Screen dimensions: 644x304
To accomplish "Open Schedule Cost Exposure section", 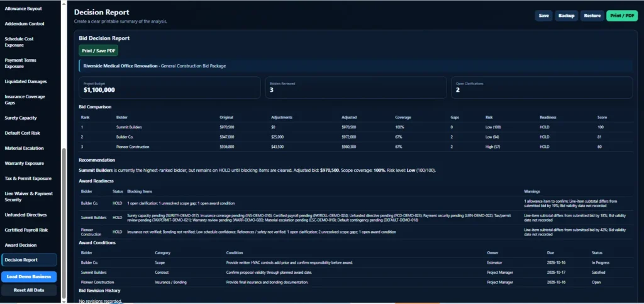I will pos(19,42).
